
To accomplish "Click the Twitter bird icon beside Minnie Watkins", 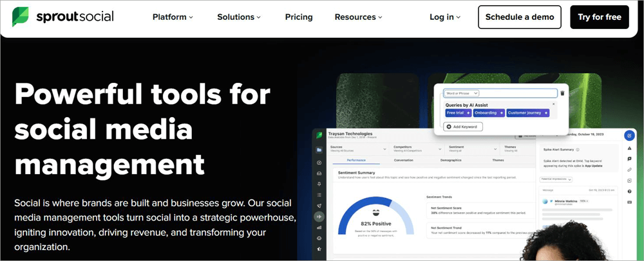I will [x=552, y=201].
